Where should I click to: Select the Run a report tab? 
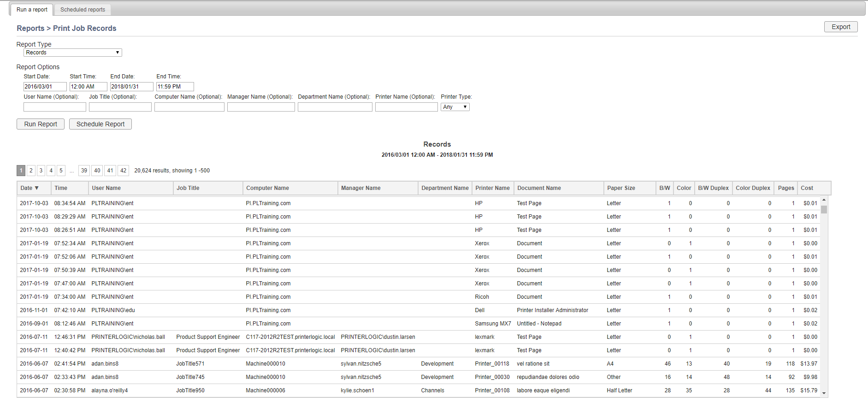pyautogui.click(x=32, y=10)
